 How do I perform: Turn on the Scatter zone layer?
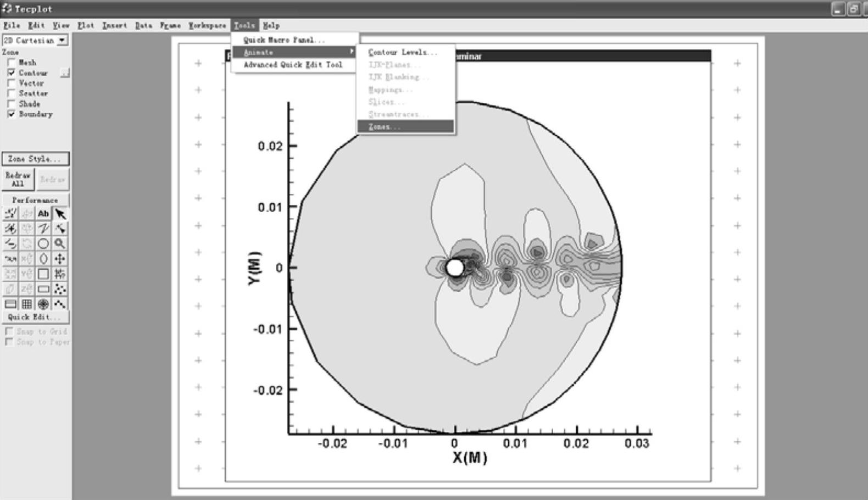(x=12, y=94)
